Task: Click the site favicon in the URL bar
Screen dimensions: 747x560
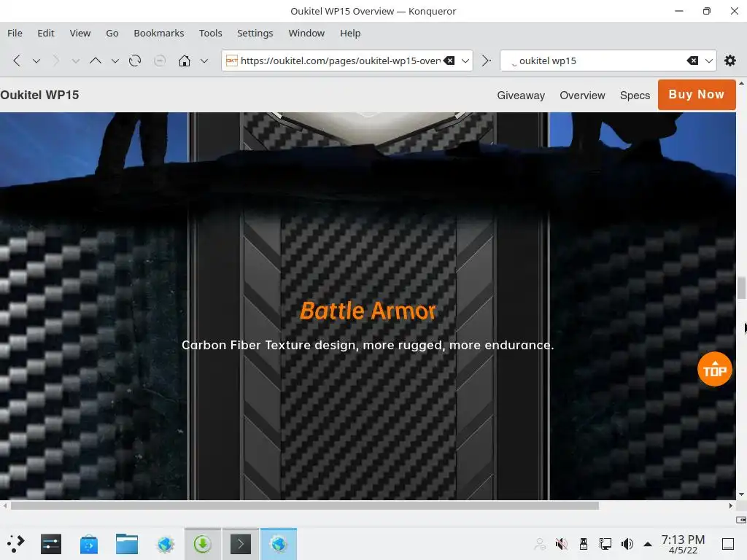Action: (x=231, y=61)
